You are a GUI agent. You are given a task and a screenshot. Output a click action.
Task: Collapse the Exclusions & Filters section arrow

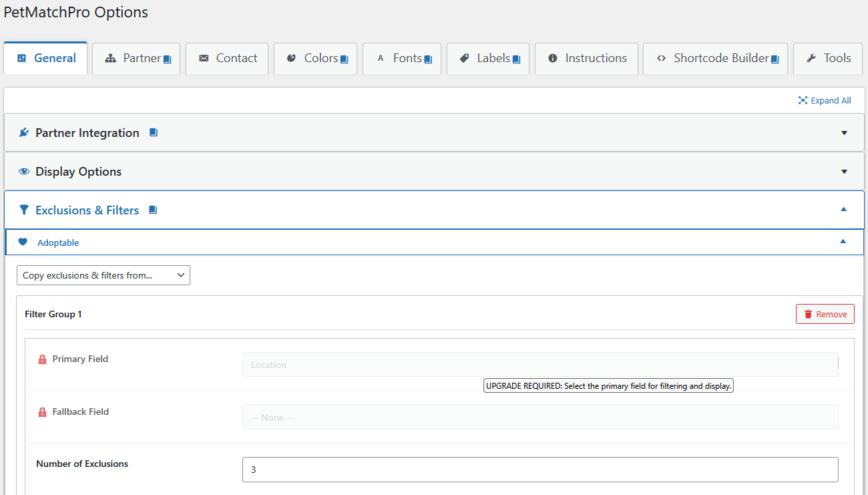(843, 210)
